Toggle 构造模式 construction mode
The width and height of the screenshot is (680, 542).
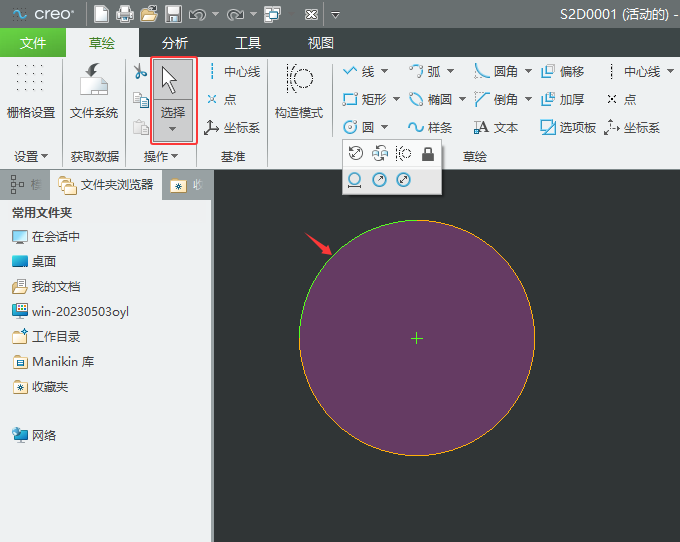tap(299, 91)
